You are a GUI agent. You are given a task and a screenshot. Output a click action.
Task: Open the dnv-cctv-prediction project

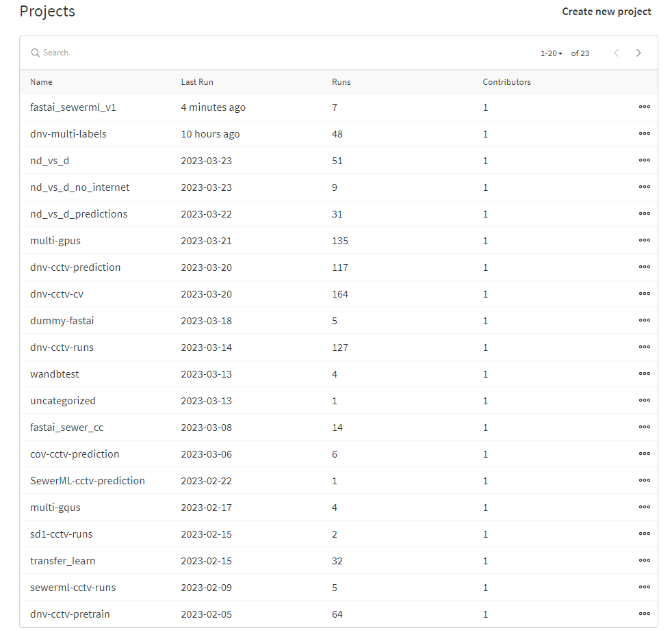(x=75, y=267)
